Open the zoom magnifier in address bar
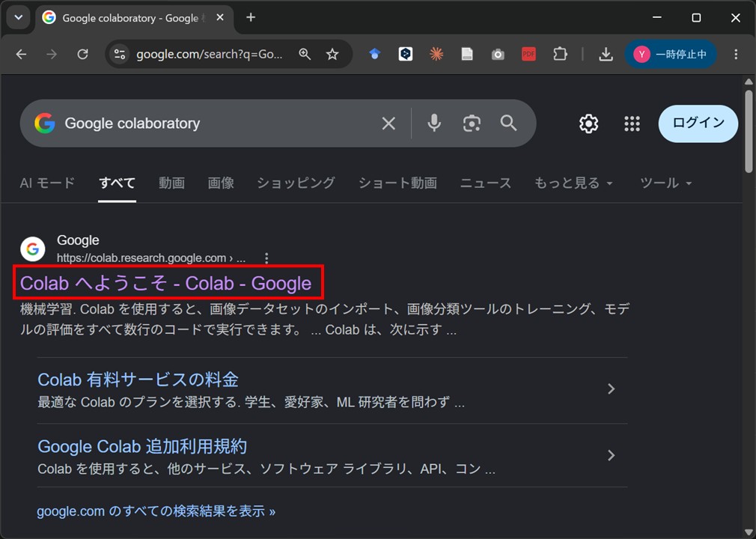The image size is (756, 539). tap(305, 54)
